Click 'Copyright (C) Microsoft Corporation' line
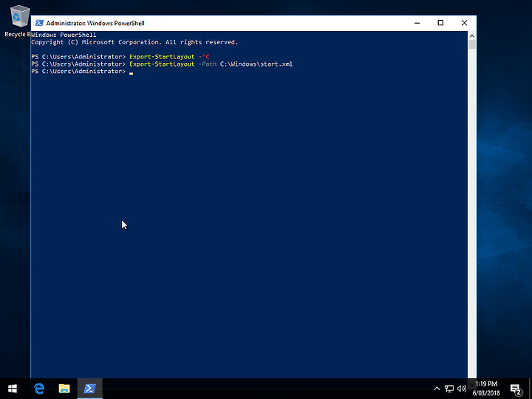This screenshot has width=532, height=399. (x=134, y=42)
